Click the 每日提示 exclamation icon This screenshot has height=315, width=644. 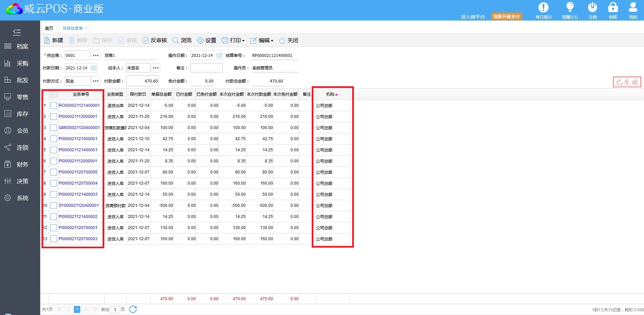(x=543, y=8)
